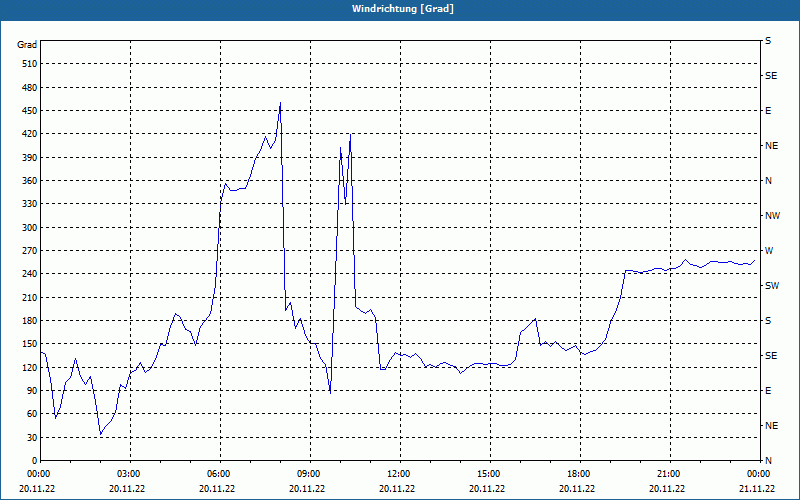Pick the 20.11.22 date beneath 15:00
The height and width of the screenshot is (500, 800).
point(487,489)
